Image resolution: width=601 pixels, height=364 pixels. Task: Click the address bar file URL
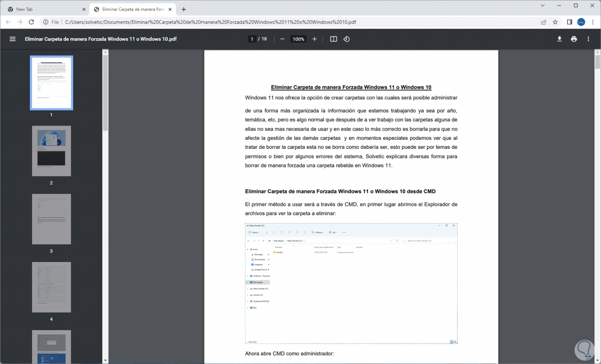coord(211,22)
